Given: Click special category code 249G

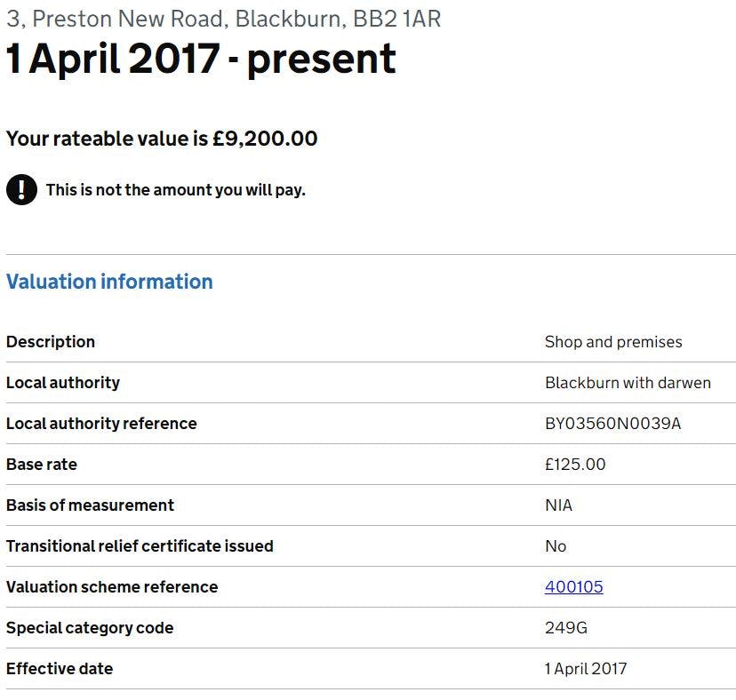Looking at the screenshot, I should [x=566, y=628].
